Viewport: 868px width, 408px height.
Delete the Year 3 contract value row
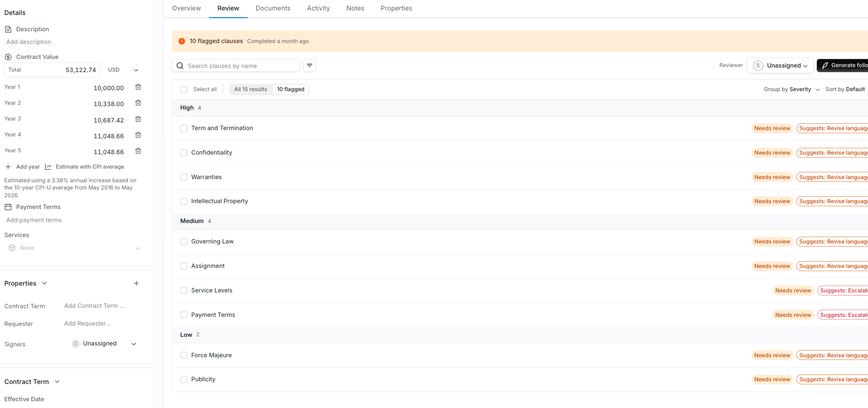pyautogui.click(x=138, y=119)
